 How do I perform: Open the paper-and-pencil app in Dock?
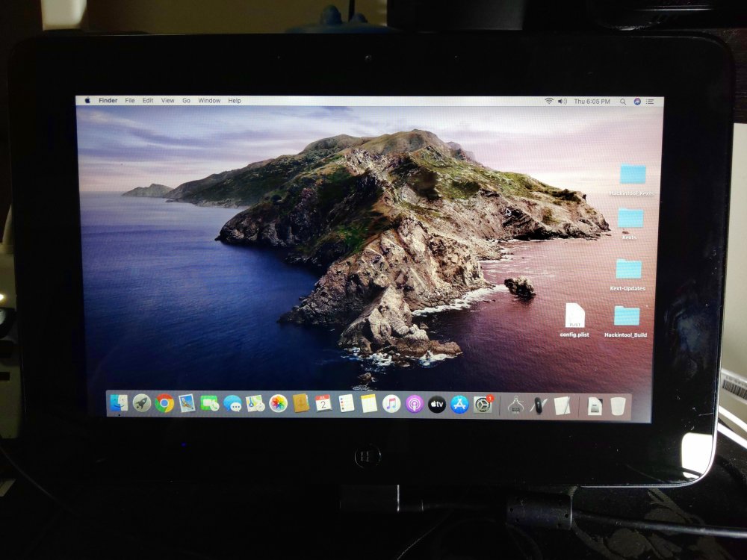tap(562, 405)
